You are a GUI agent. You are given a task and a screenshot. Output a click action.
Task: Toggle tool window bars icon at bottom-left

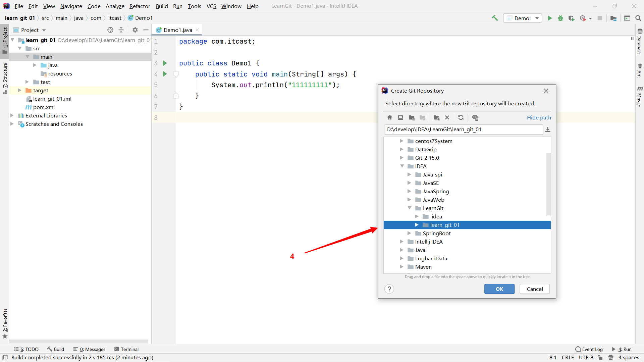coord(5,358)
